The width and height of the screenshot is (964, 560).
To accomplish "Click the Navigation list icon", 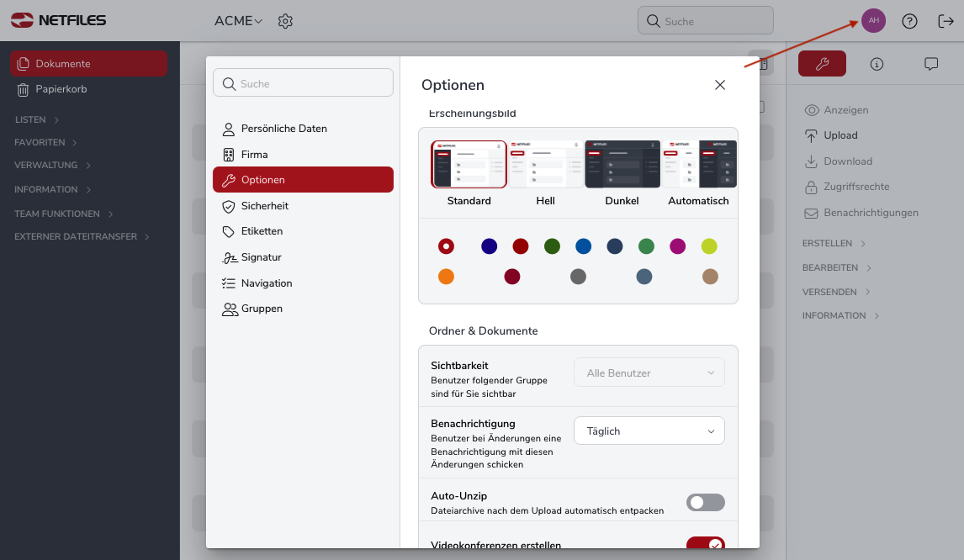I will (x=228, y=283).
